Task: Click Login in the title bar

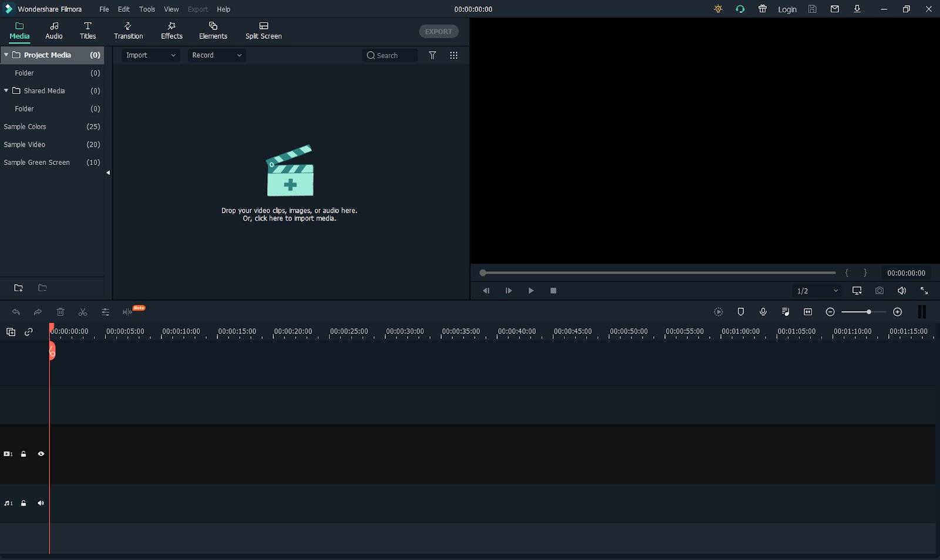Action: [787, 9]
